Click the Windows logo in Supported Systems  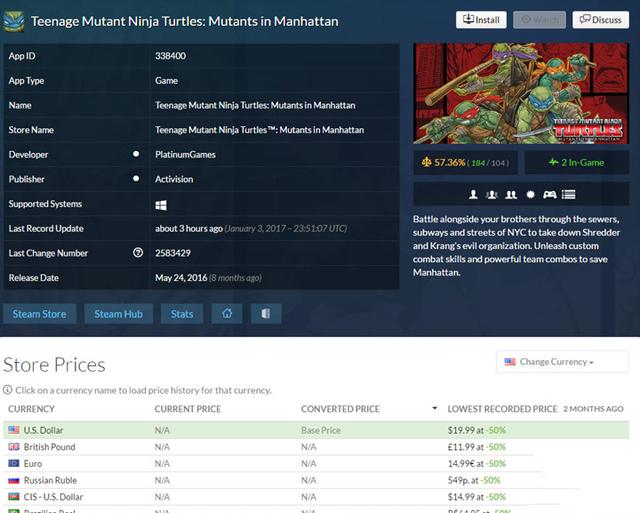click(161, 205)
